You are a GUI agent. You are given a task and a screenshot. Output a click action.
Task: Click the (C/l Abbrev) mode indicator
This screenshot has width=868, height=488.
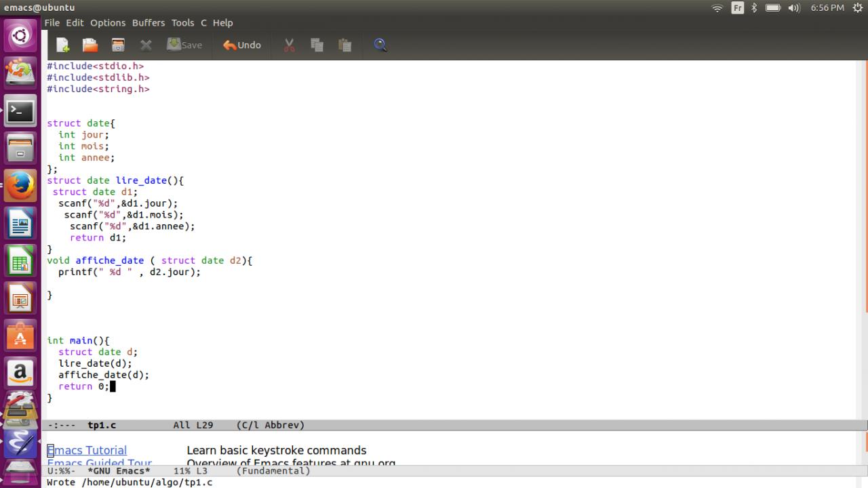tap(271, 425)
